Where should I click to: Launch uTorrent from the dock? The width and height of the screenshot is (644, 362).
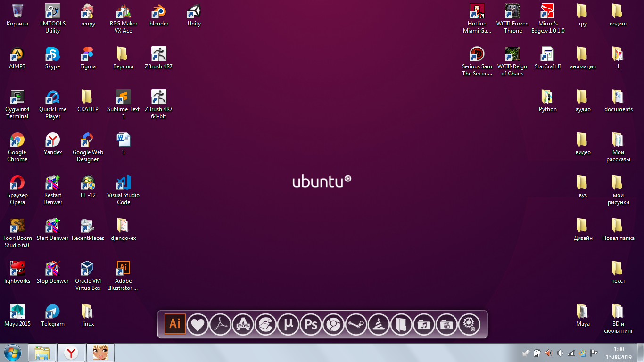[x=288, y=324]
